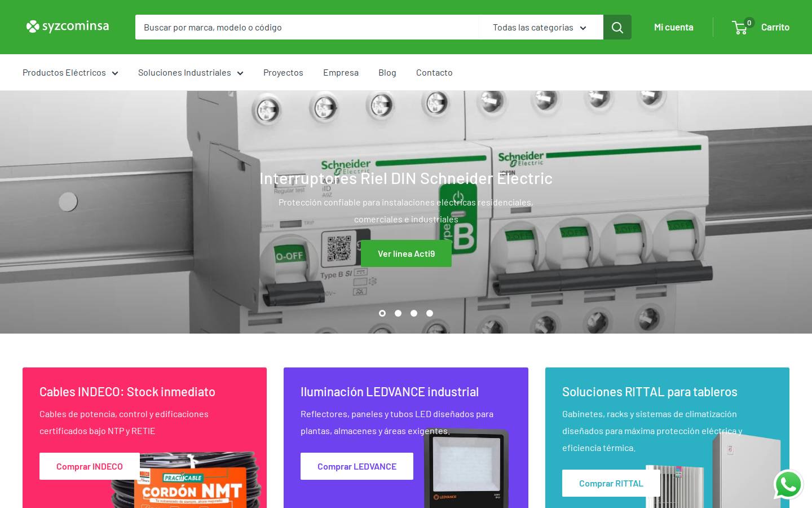Click Comprar RITTAL button
Screen dimensions: 812x508
611,483
